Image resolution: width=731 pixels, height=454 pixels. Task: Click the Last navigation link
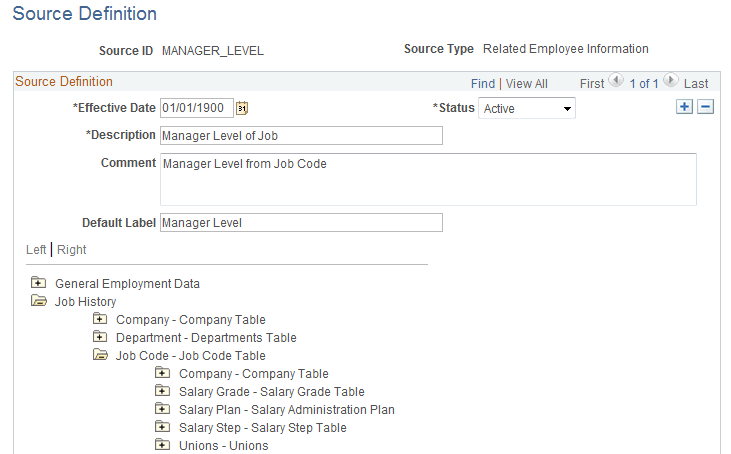click(696, 84)
